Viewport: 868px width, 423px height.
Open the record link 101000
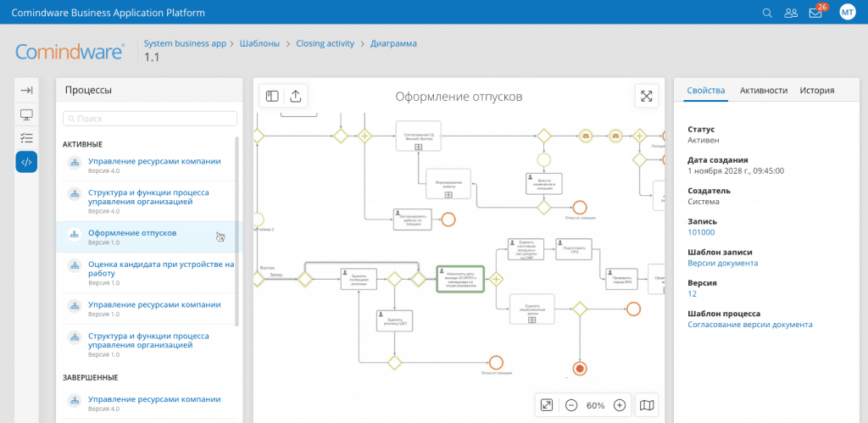701,232
